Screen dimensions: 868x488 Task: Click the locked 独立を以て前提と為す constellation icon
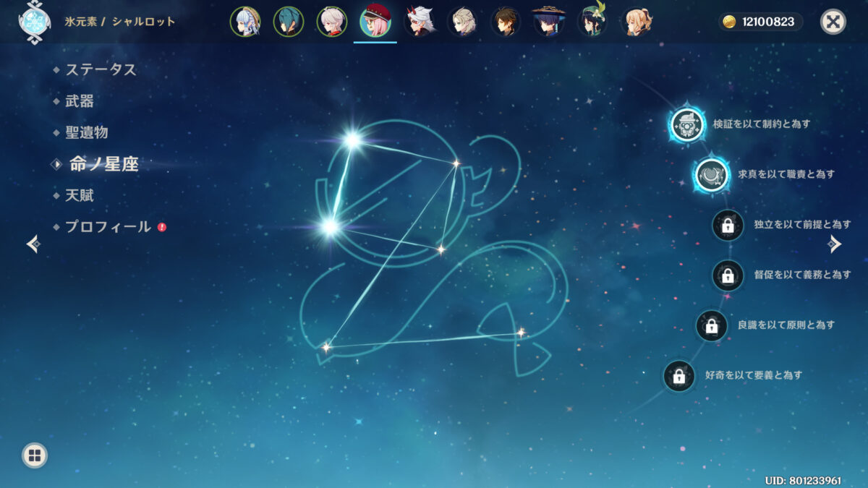click(728, 225)
